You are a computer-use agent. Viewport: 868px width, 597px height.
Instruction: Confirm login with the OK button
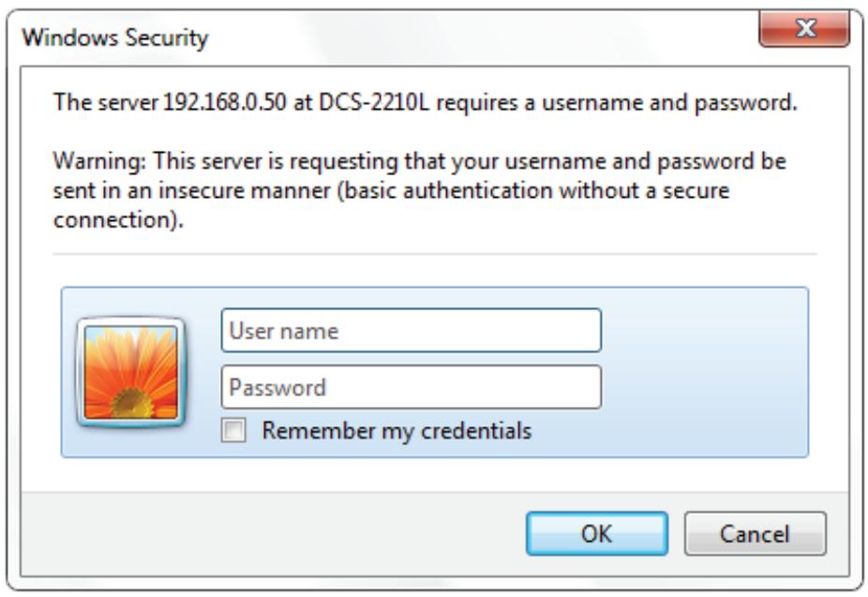(x=596, y=534)
